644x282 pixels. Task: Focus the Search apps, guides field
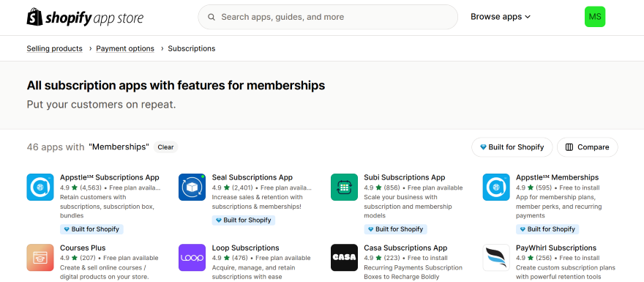click(328, 17)
